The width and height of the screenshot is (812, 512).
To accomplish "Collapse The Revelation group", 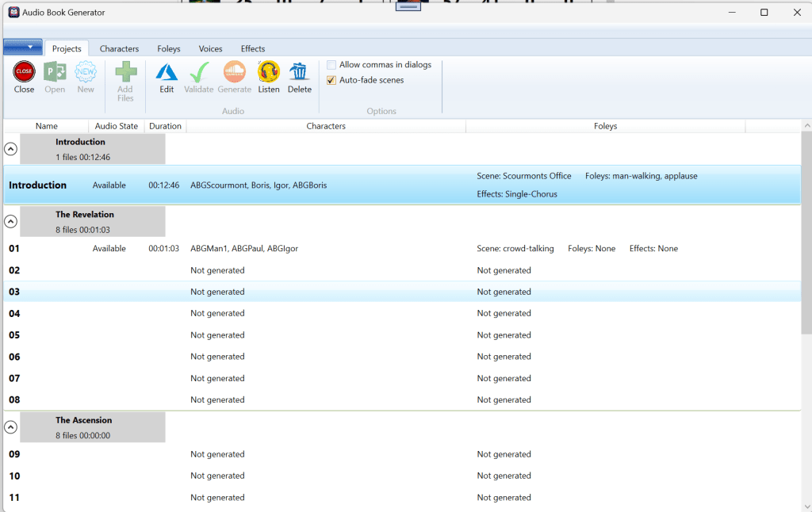I will (x=11, y=221).
